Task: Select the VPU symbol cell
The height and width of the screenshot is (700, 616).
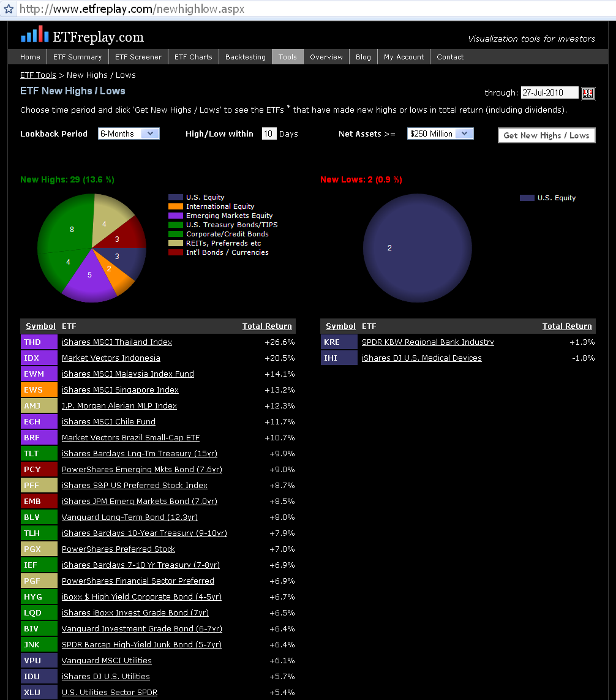Action: click(x=39, y=661)
